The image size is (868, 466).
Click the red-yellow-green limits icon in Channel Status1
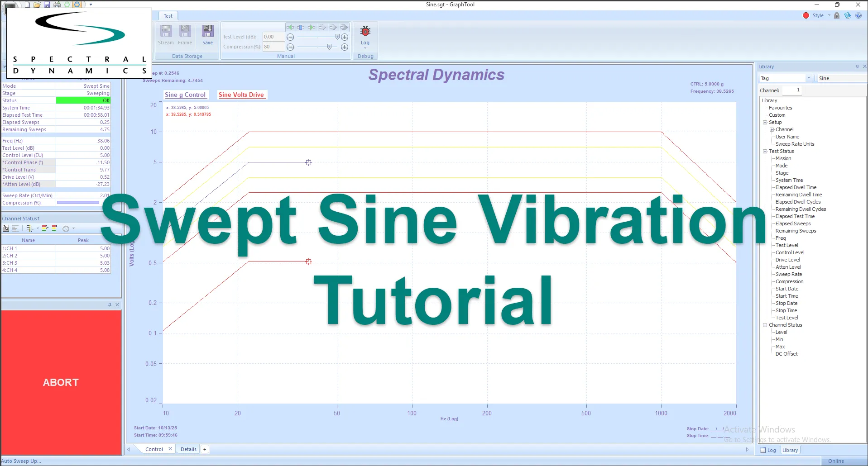point(44,228)
